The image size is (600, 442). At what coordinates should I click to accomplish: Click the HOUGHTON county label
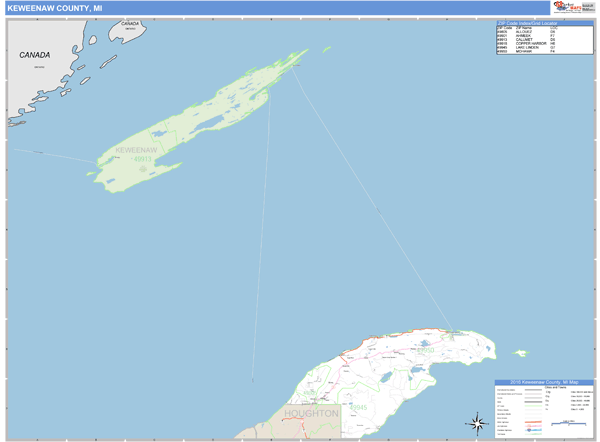[x=311, y=412]
